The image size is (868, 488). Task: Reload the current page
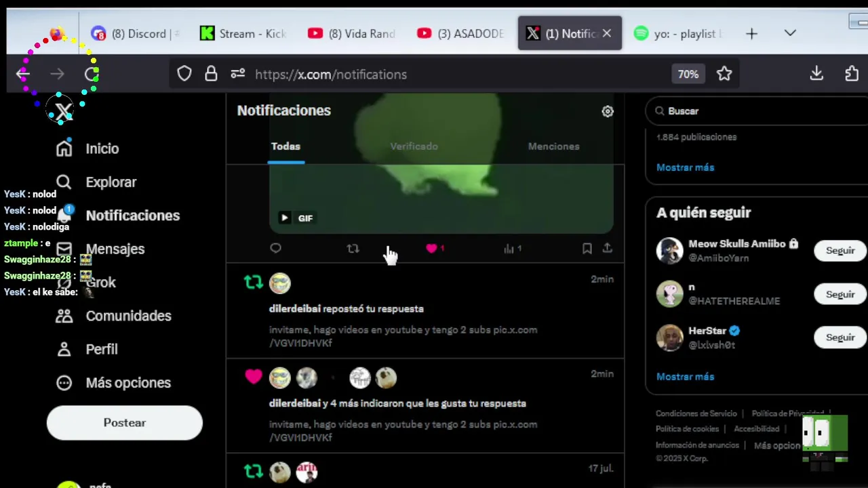(x=92, y=74)
